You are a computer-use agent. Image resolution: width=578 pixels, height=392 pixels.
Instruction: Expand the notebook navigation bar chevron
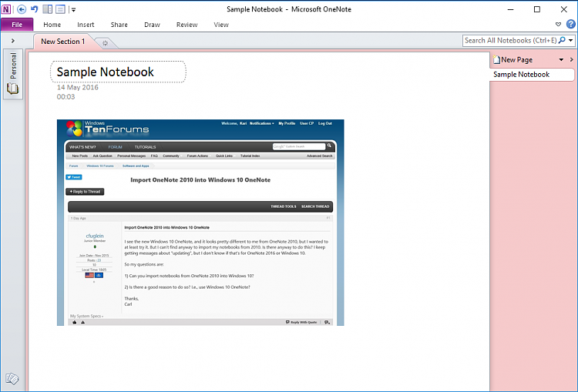coord(13,41)
